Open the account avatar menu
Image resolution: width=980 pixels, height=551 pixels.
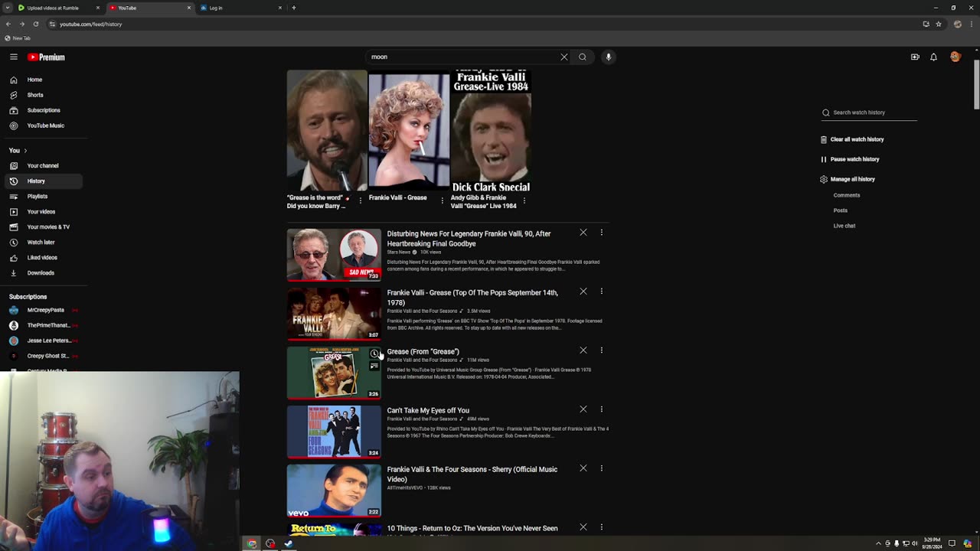(955, 57)
